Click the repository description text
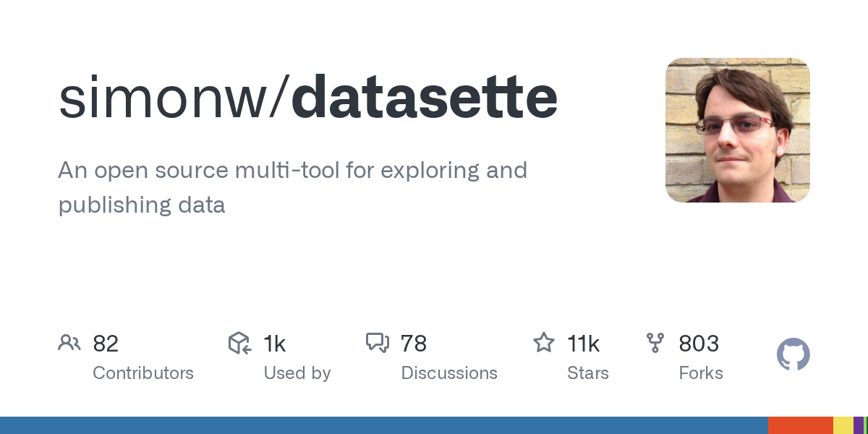 292,187
